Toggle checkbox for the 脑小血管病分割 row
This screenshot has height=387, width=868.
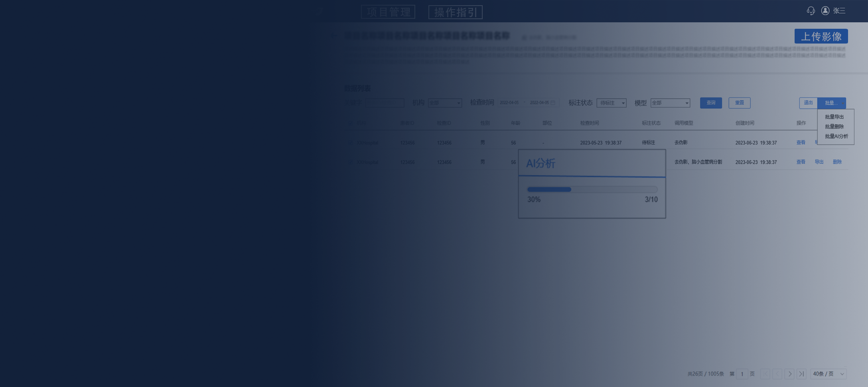pos(350,162)
